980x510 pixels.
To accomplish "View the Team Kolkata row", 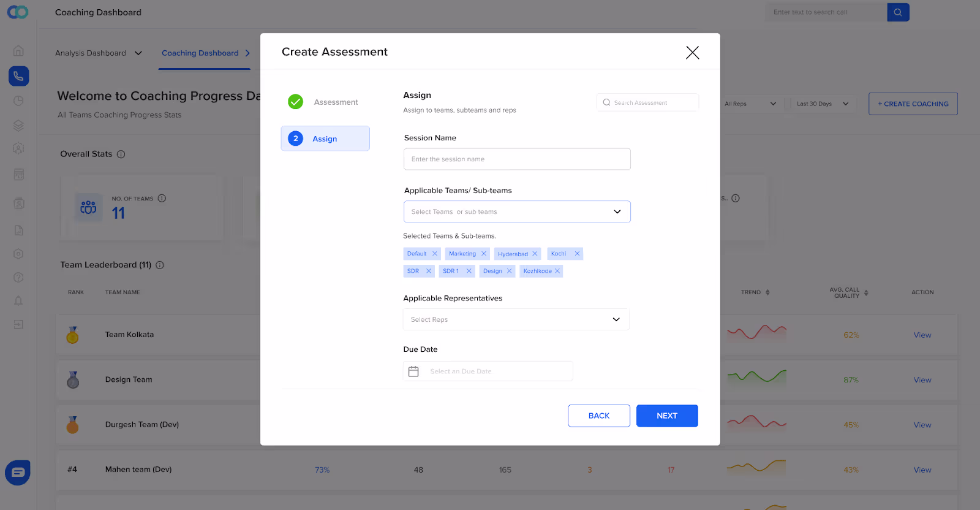I will [x=922, y=335].
